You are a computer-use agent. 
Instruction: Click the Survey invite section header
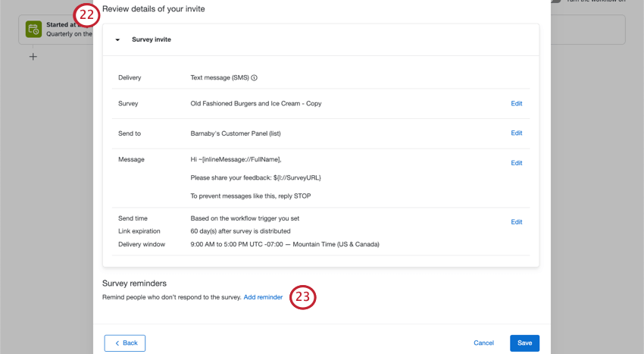tap(152, 39)
